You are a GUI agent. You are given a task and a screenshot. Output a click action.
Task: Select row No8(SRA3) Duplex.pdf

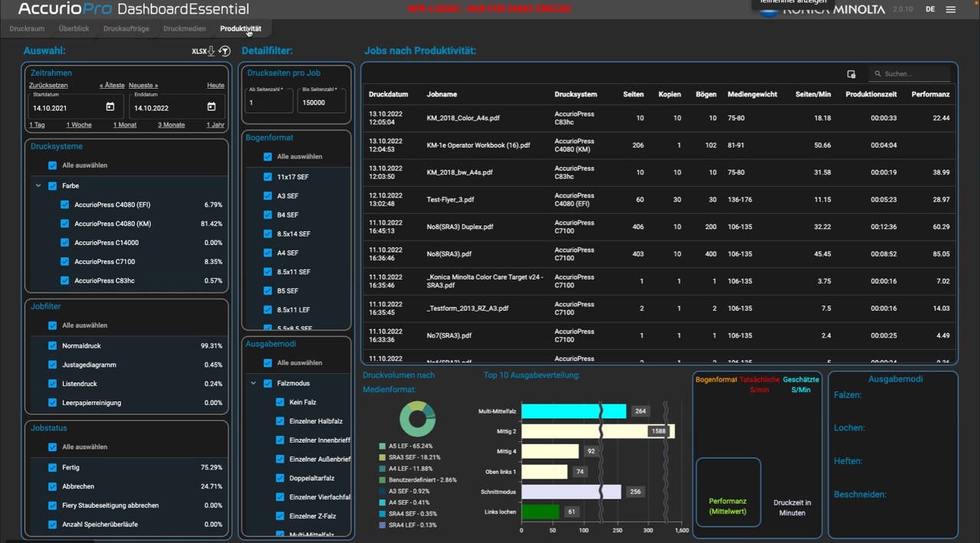point(659,227)
